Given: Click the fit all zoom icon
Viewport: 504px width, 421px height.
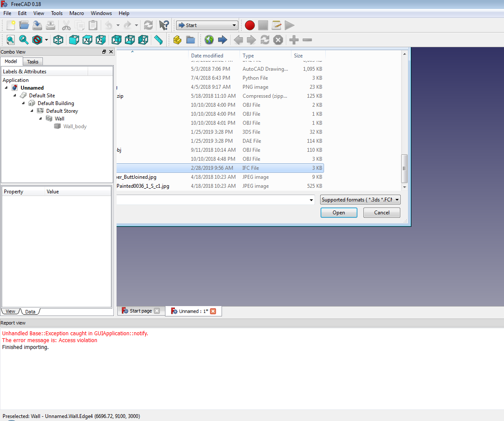Looking at the screenshot, I should pyautogui.click(x=10, y=39).
